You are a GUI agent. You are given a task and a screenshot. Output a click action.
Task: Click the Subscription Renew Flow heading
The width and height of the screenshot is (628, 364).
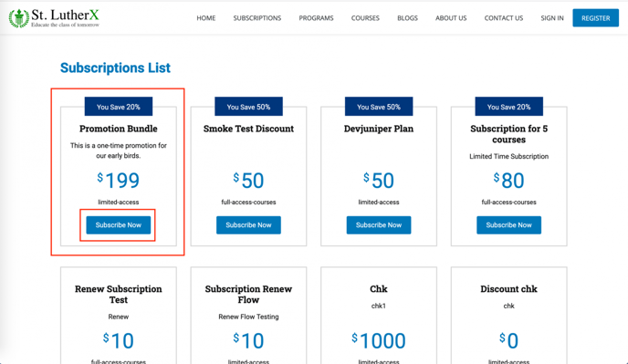tap(248, 295)
